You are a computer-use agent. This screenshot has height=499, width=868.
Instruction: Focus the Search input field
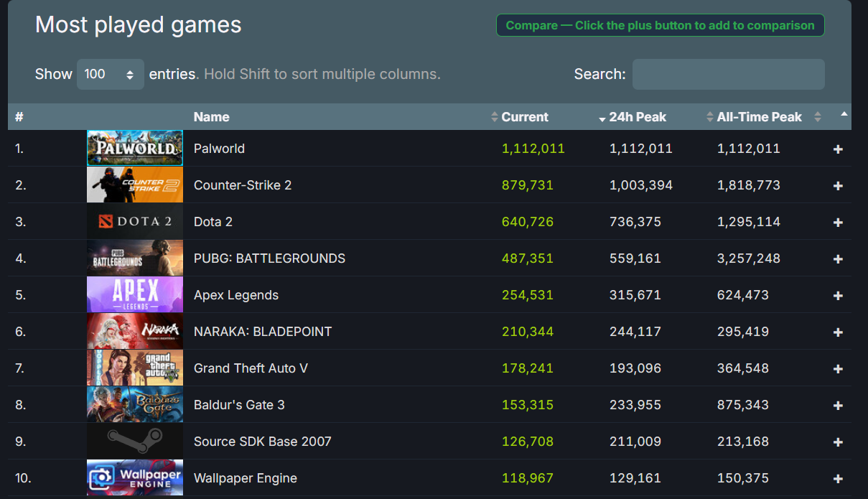(728, 74)
